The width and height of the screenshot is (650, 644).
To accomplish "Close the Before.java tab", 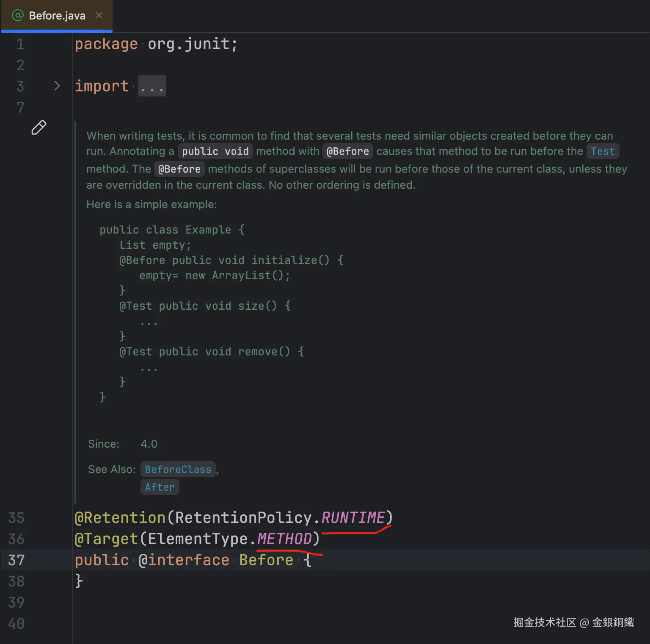I will click(x=99, y=16).
